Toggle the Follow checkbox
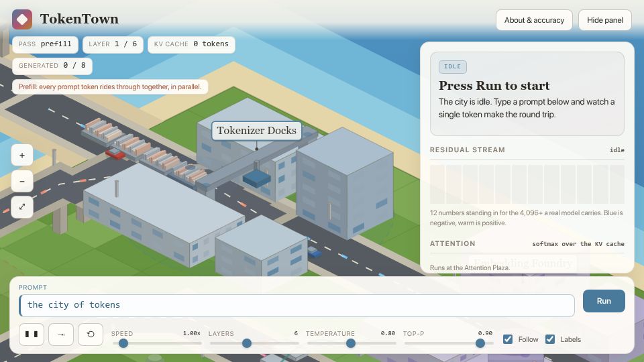 click(508, 339)
